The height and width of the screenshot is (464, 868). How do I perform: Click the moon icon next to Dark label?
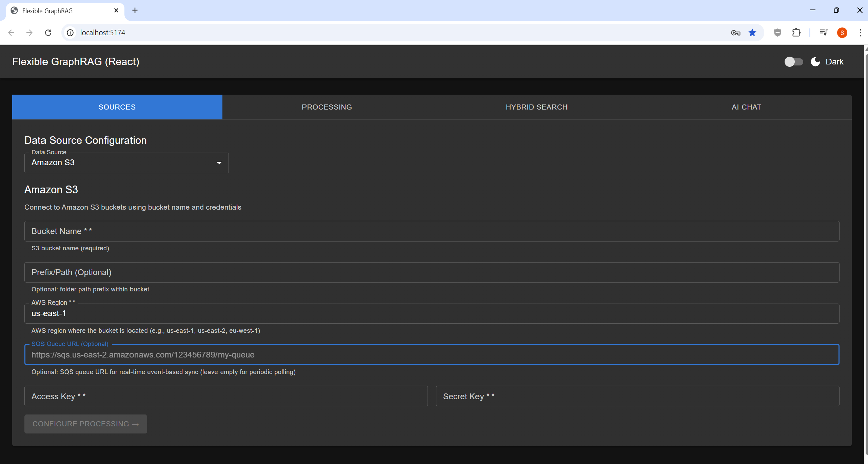point(815,61)
